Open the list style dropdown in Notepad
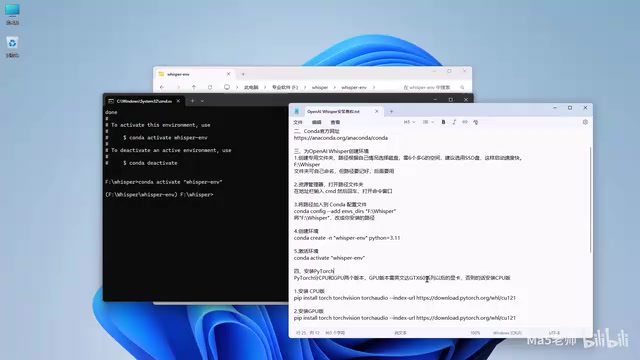This screenshot has height=360, width=640. click(x=428, y=122)
